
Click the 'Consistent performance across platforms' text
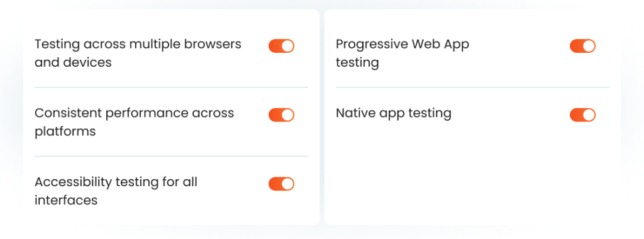[135, 122]
